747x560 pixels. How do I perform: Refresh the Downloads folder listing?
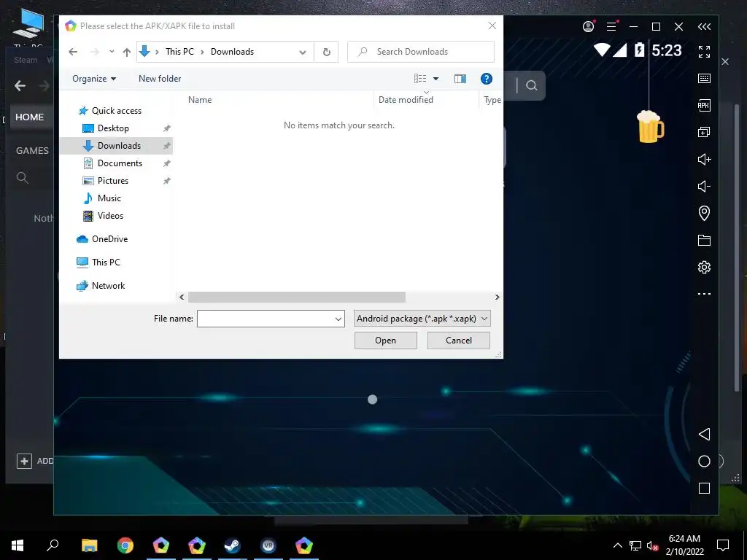point(326,52)
